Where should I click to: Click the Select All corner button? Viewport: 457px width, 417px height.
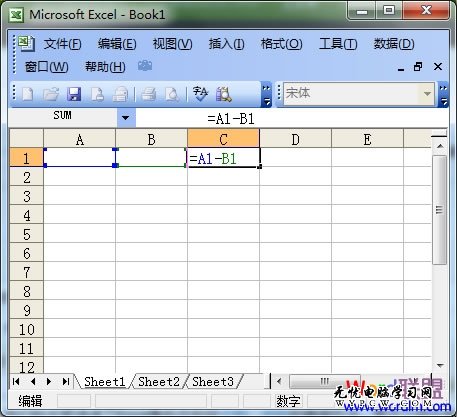point(27,139)
